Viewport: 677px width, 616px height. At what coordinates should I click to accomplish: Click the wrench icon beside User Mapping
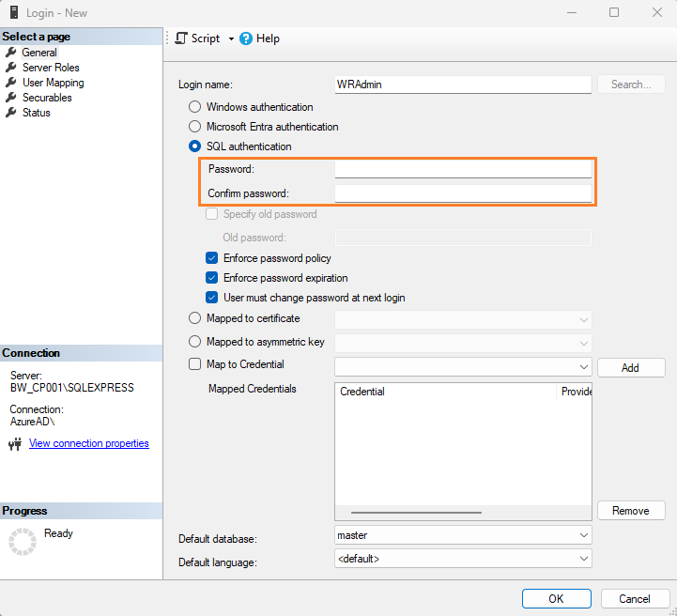[x=10, y=83]
